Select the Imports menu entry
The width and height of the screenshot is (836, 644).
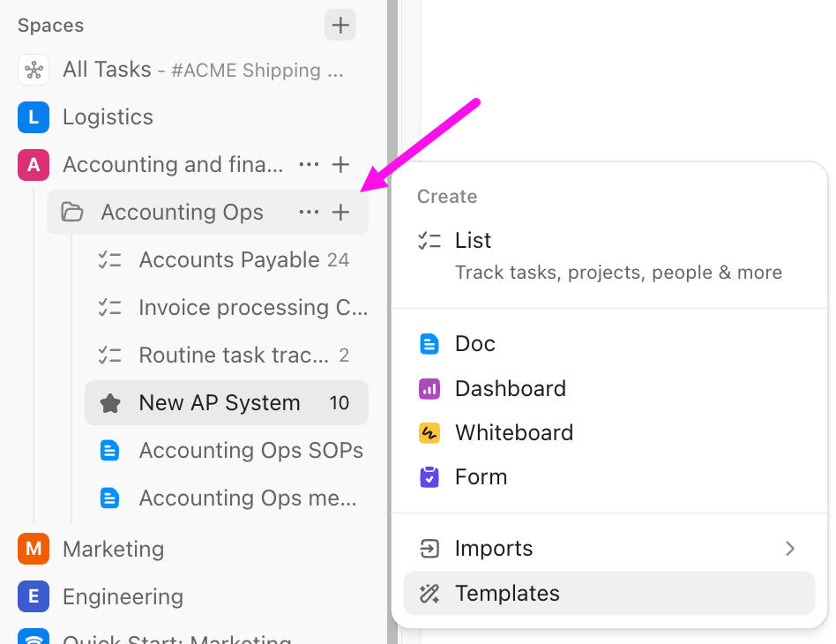(x=493, y=548)
